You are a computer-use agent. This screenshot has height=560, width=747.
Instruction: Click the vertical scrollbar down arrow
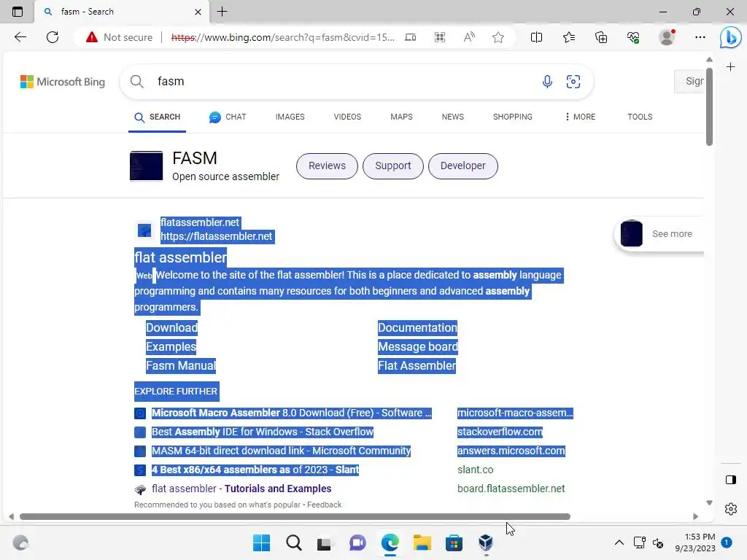click(709, 503)
